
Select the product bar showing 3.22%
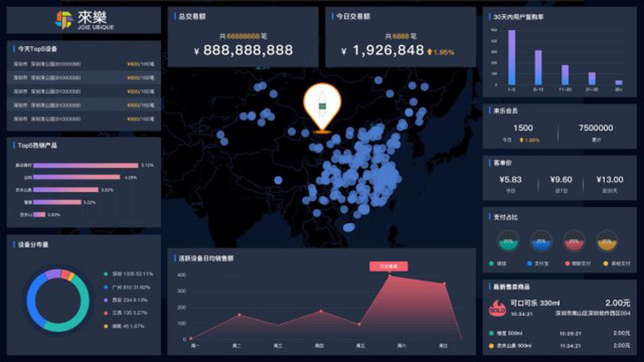pyautogui.click(x=57, y=202)
